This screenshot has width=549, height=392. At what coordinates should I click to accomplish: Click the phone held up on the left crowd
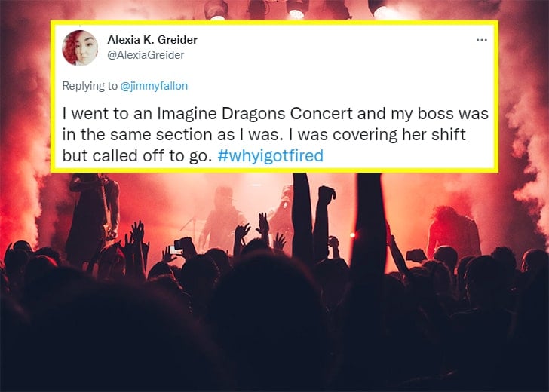177,247
